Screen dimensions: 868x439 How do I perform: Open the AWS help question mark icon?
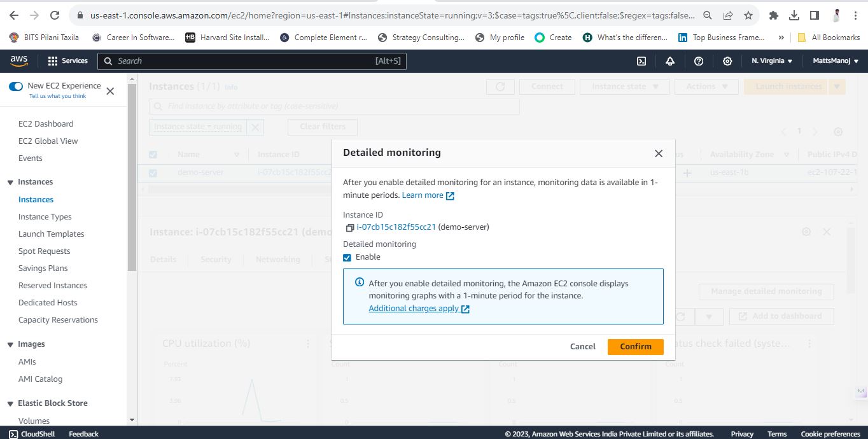point(699,61)
